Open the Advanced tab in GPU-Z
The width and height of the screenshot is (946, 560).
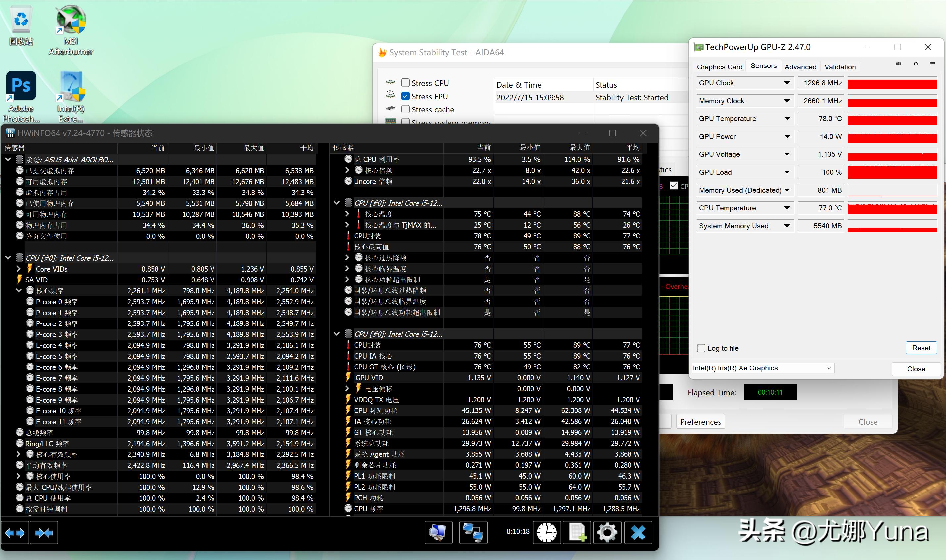[x=800, y=67]
